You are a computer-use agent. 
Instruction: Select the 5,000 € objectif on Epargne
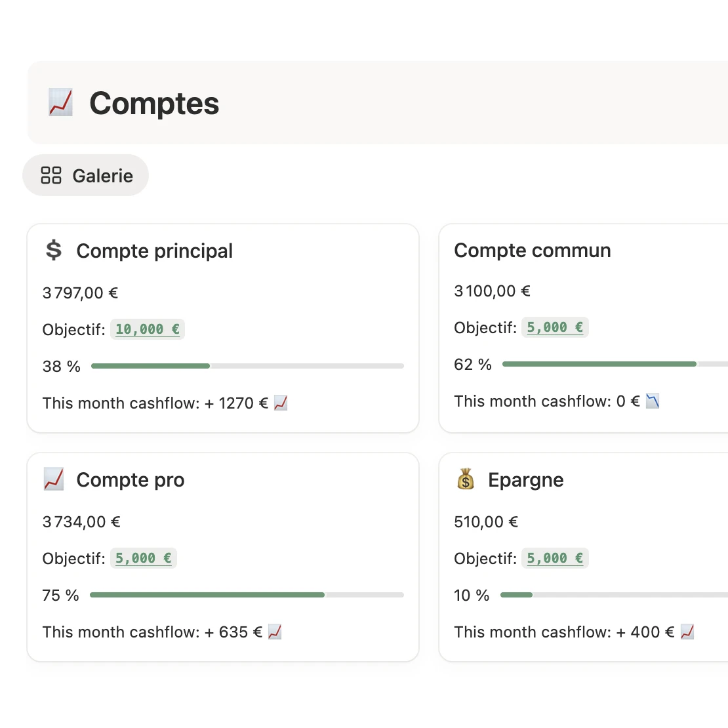(x=555, y=557)
